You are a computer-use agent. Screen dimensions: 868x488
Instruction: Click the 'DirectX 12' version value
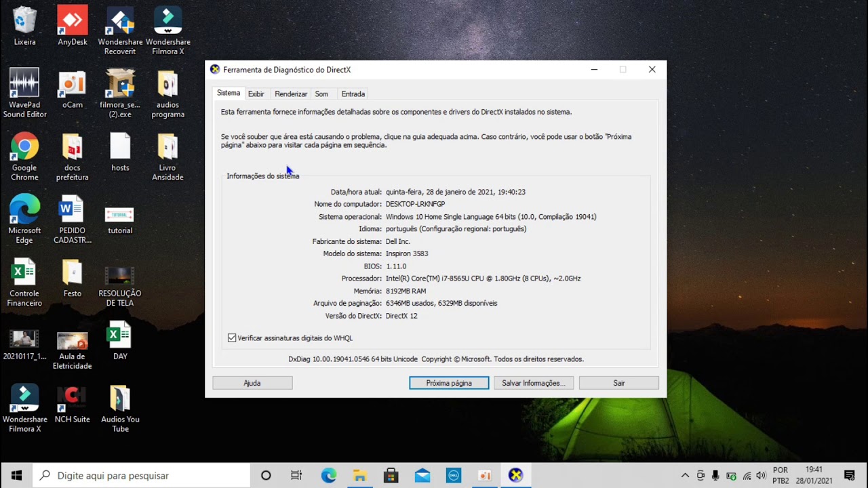tap(401, 316)
